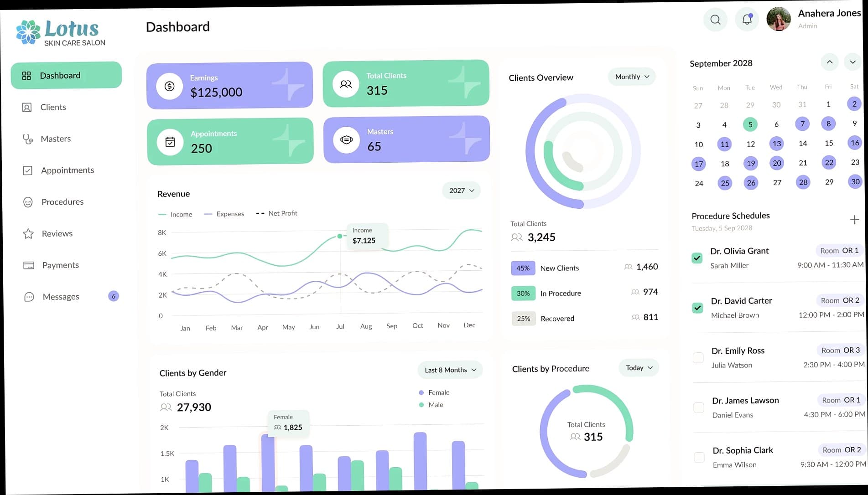Image resolution: width=868 pixels, height=495 pixels.
Task: Click the calendar icon on the Appointments card
Action: pos(170,142)
